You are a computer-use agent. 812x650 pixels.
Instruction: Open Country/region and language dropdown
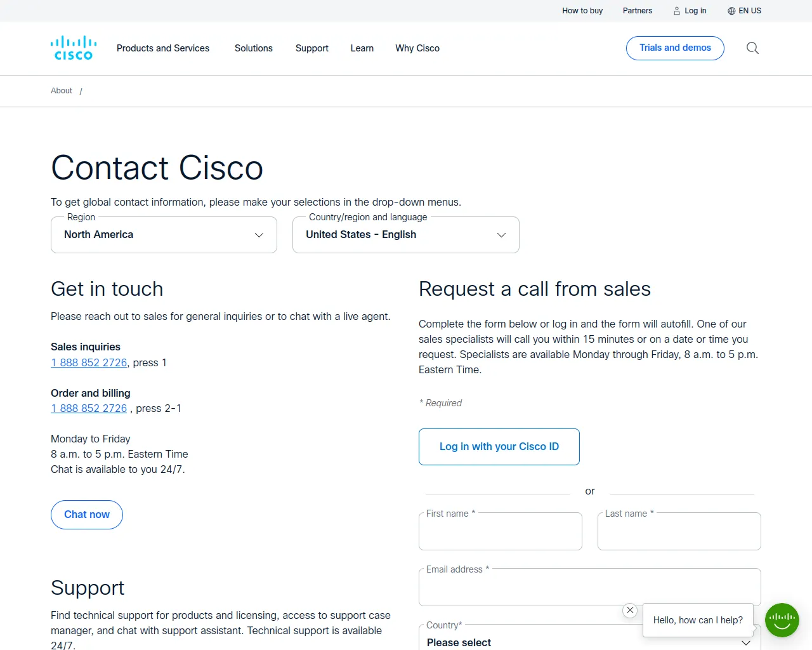[406, 235]
